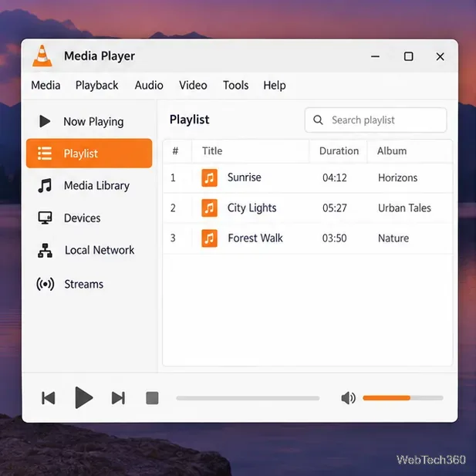476x476 pixels.
Task: Open the Audio menu
Action: pos(149,86)
